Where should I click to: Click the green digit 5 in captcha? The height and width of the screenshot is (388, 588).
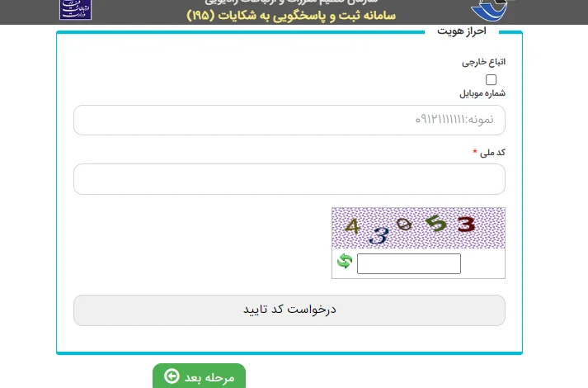point(435,223)
